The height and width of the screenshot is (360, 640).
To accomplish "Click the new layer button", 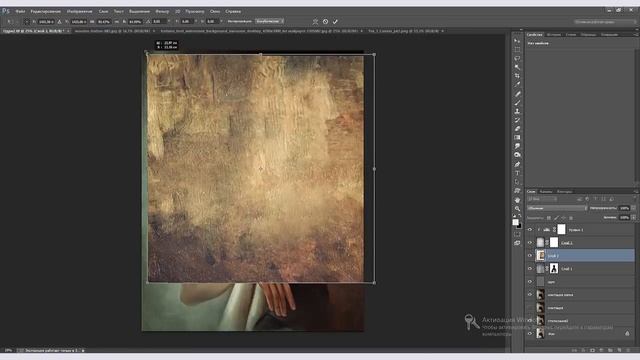I will (619, 350).
